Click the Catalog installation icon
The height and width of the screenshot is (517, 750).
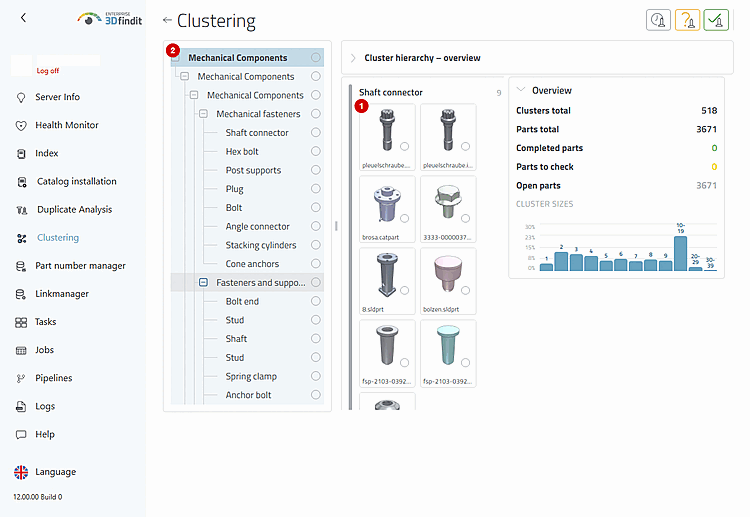(22, 182)
